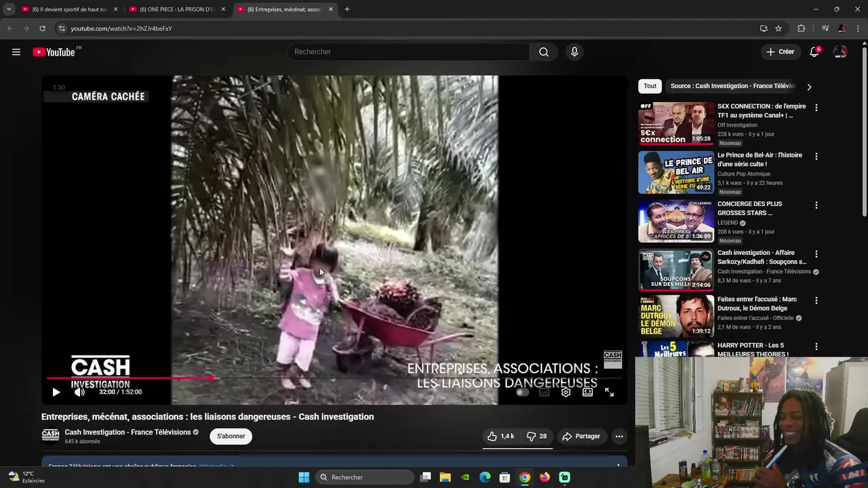Click the progress bar scrubber handle
This screenshot has width=868, height=488.
point(212,378)
